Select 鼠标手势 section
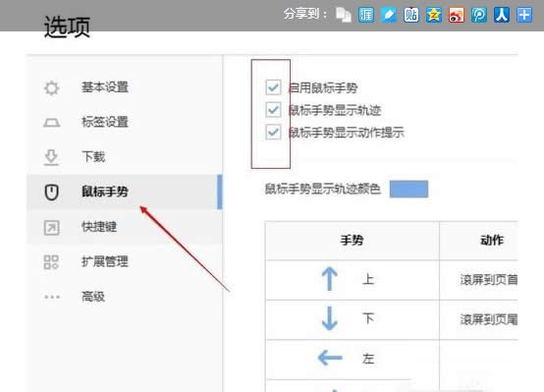544x392 pixels. click(x=124, y=192)
